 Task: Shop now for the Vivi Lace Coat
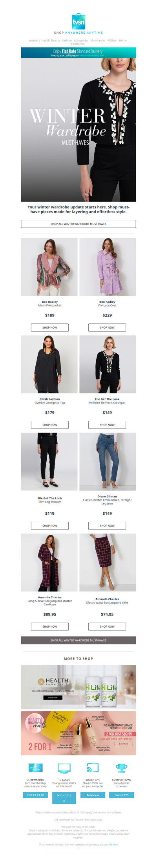[x=107, y=327]
